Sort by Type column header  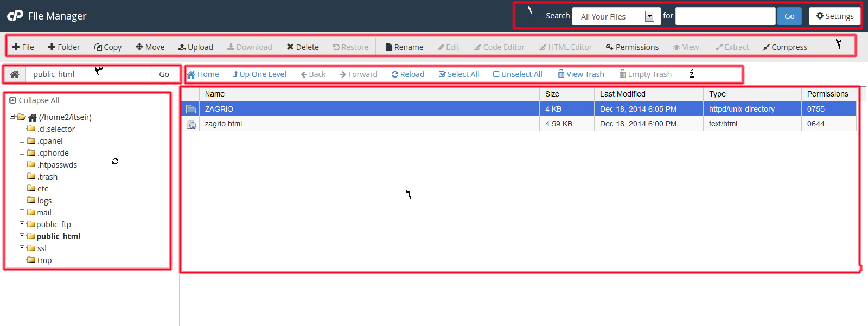point(752,94)
